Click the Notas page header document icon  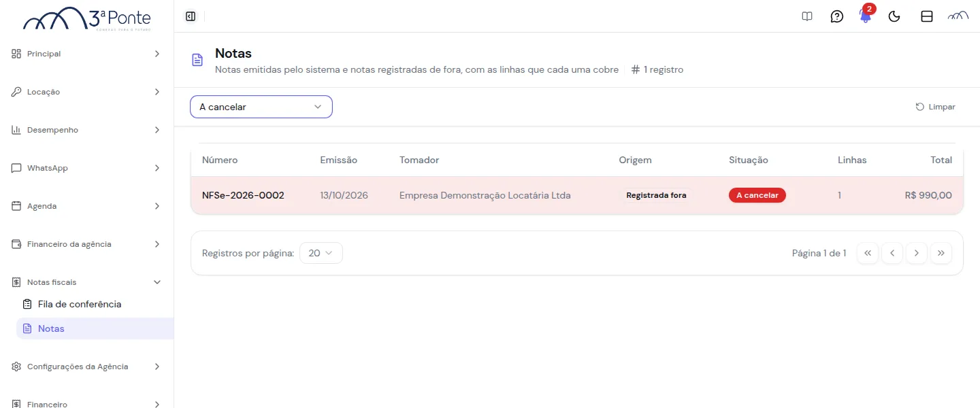197,60
